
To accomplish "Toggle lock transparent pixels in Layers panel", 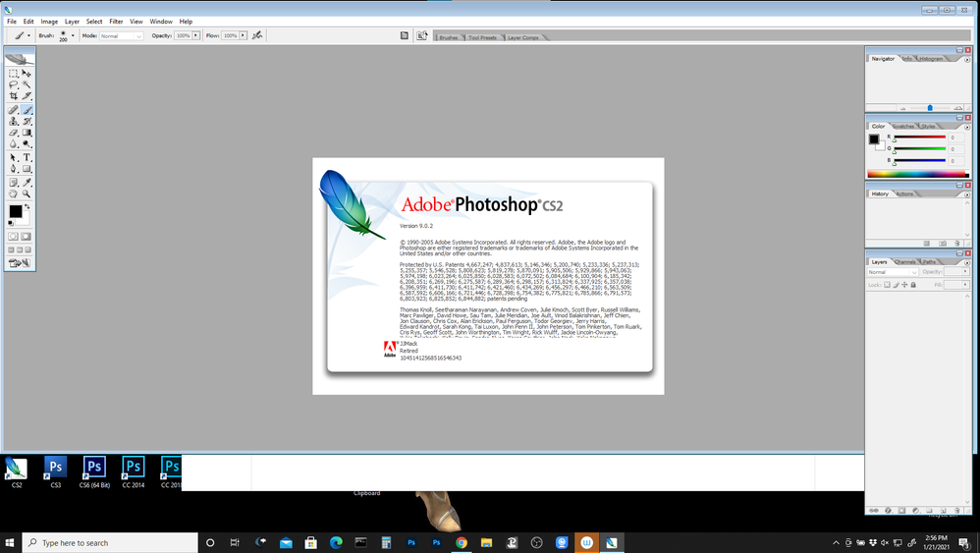I will click(x=887, y=285).
